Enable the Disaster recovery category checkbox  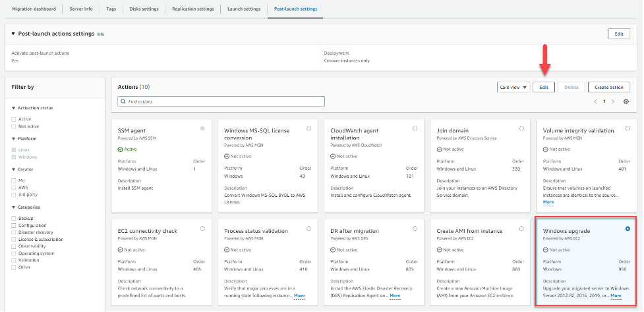(x=14, y=232)
